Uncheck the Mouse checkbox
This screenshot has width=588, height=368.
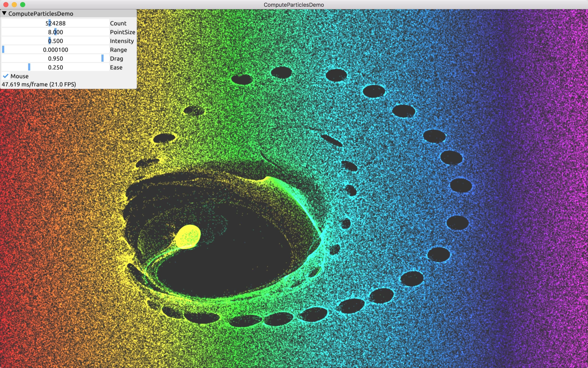pyautogui.click(x=6, y=76)
